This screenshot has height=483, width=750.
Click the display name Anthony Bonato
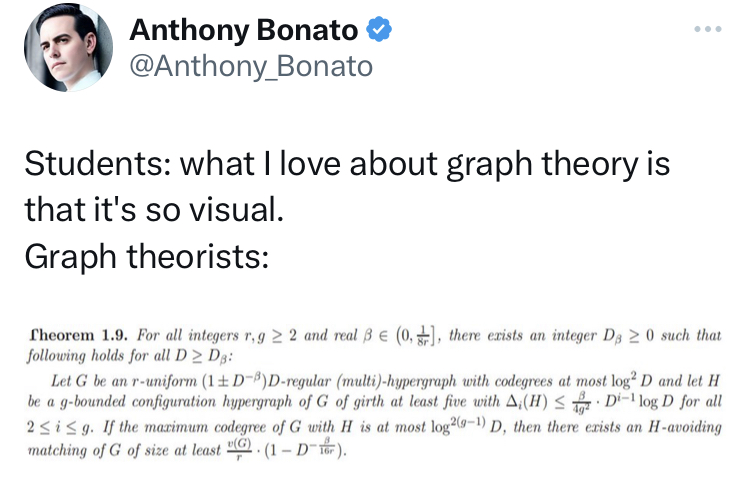(x=244, y=31)
